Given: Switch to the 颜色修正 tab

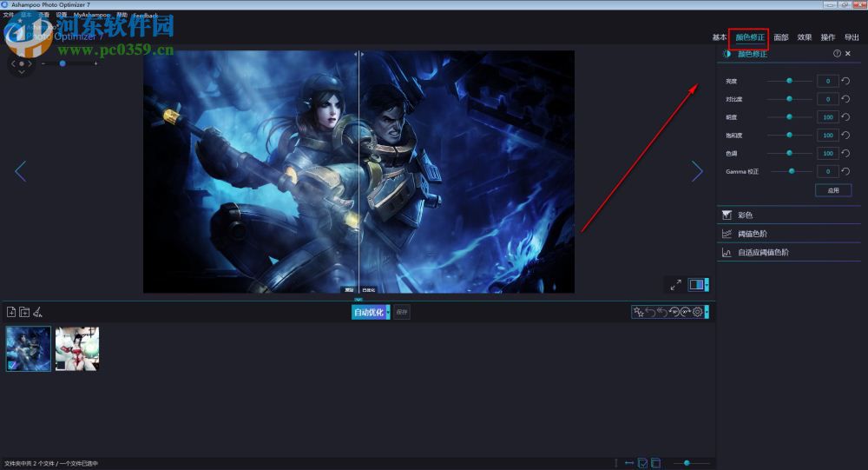Looking at the screenshot, I should coord(750,37).
